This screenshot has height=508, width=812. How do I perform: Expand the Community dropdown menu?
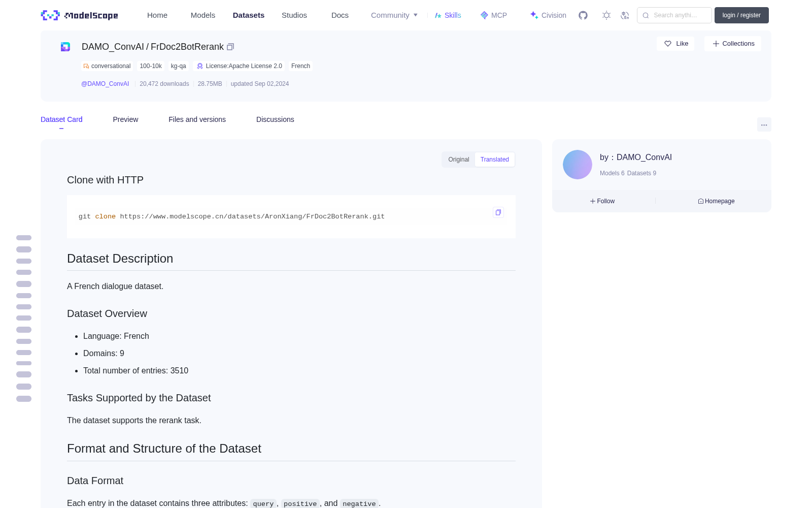click(394, 15)
